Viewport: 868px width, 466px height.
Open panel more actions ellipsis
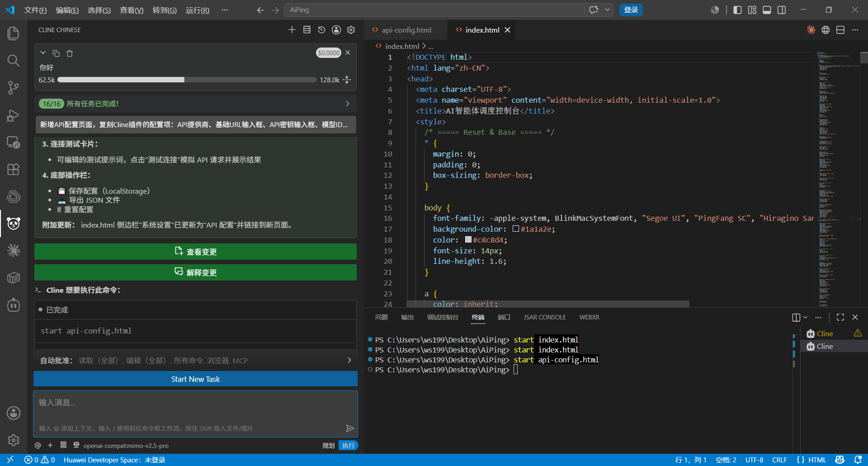818,317
